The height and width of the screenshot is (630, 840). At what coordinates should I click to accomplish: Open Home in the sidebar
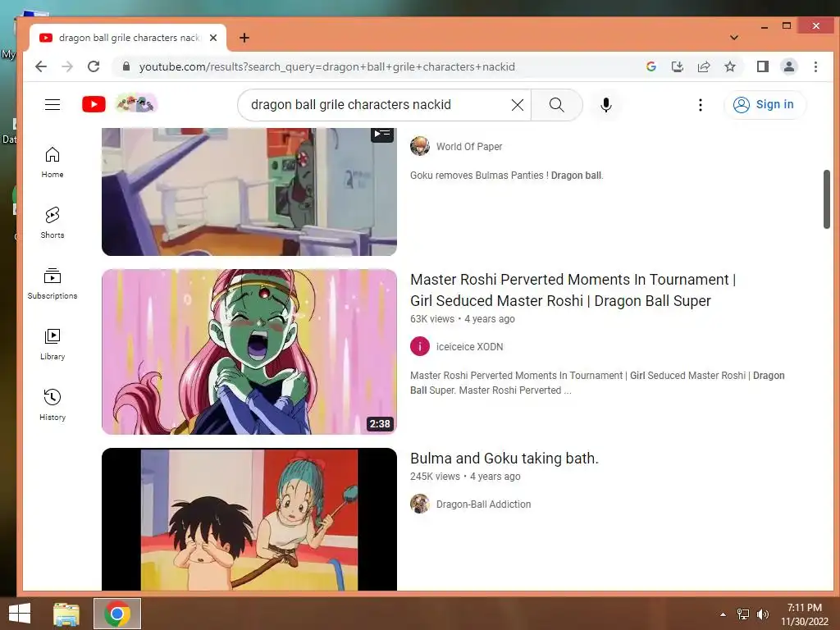click(52, 162)
